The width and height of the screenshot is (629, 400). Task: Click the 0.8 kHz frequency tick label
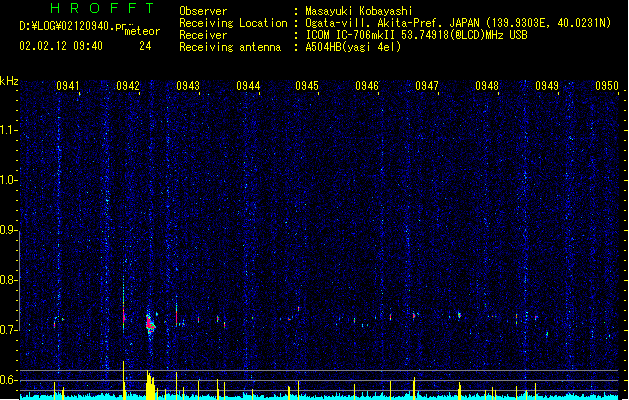(9, 280)
